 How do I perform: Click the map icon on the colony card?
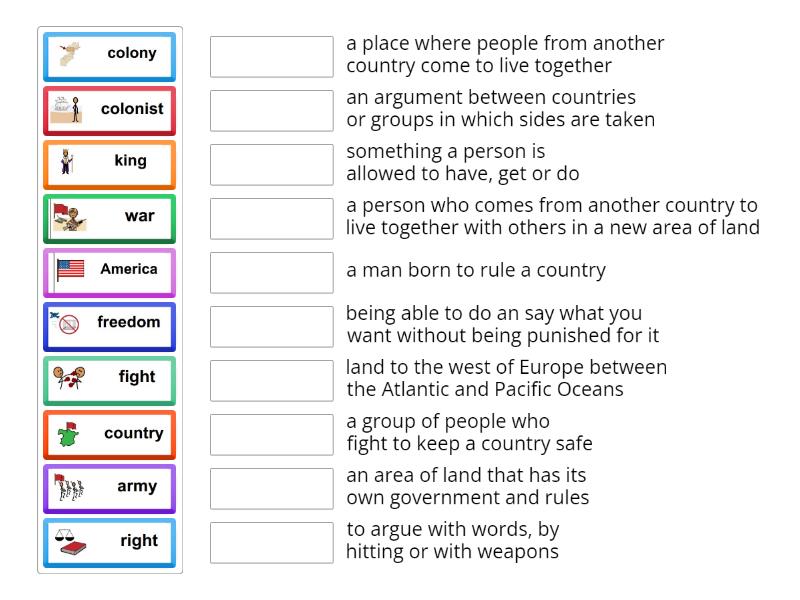point(70,55)
